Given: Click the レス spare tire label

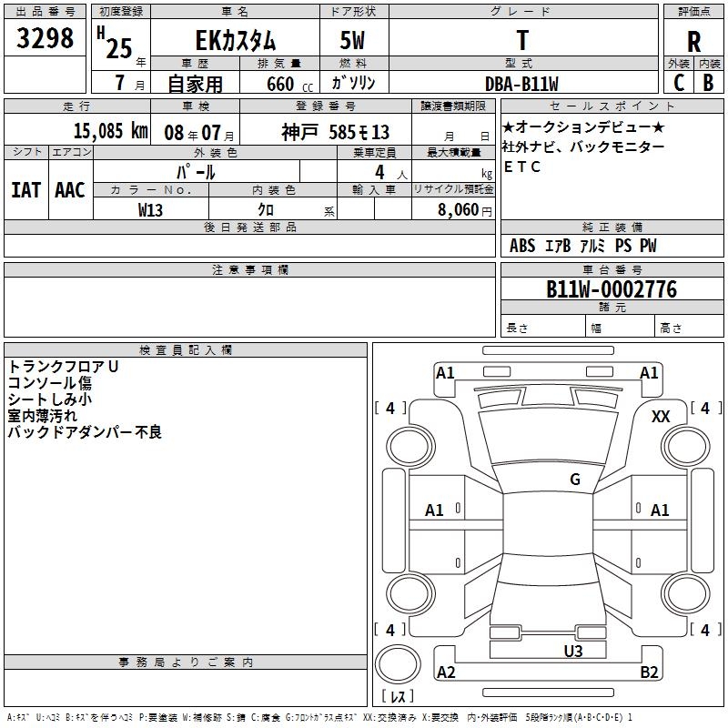Looking at the screenshot, I should click(x=398, y=696).
